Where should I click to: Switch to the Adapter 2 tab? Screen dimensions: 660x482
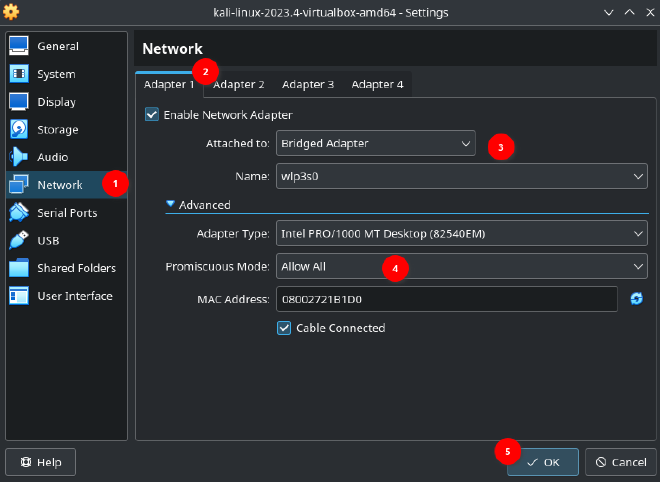(x=239, y=85)
